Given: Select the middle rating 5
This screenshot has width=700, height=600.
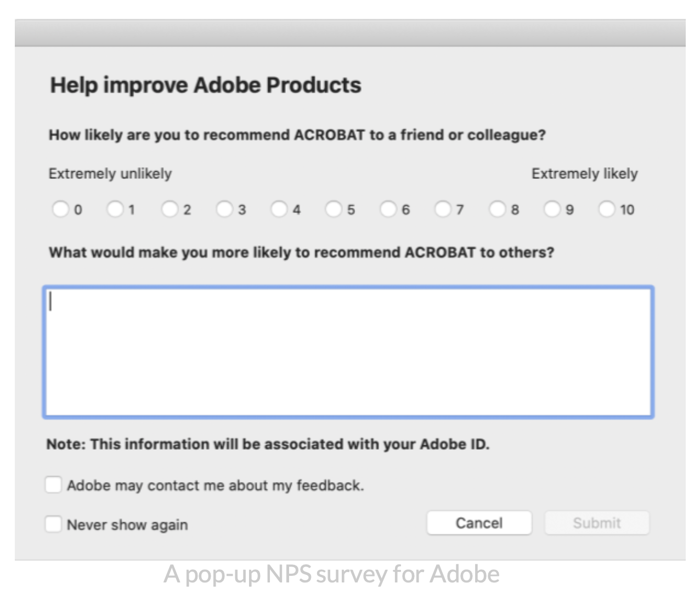Looking at the screenshot, I should (334, 209).
